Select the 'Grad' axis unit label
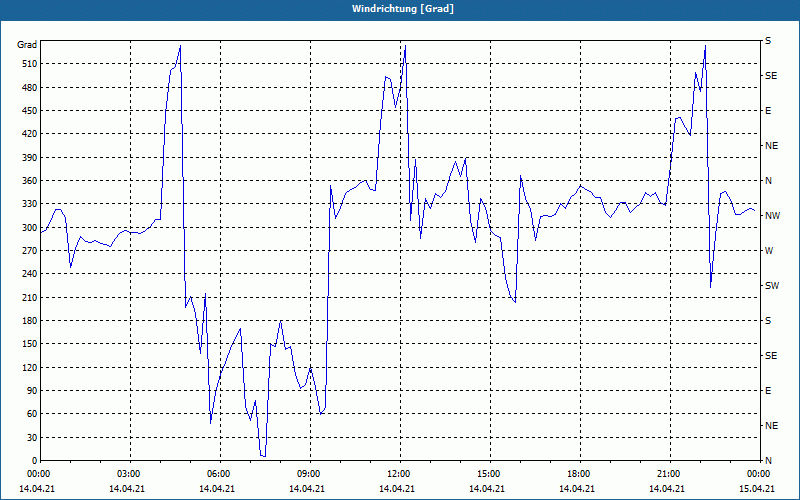Image resolution: width=800 pixels, height=500 pixels. point(27,45)
